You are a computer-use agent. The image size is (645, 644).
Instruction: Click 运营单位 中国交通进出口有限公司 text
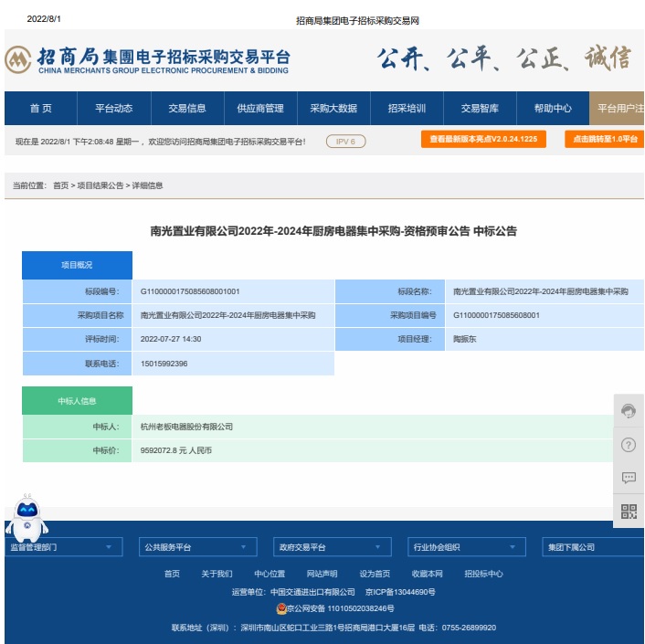[x=293, y=592]
